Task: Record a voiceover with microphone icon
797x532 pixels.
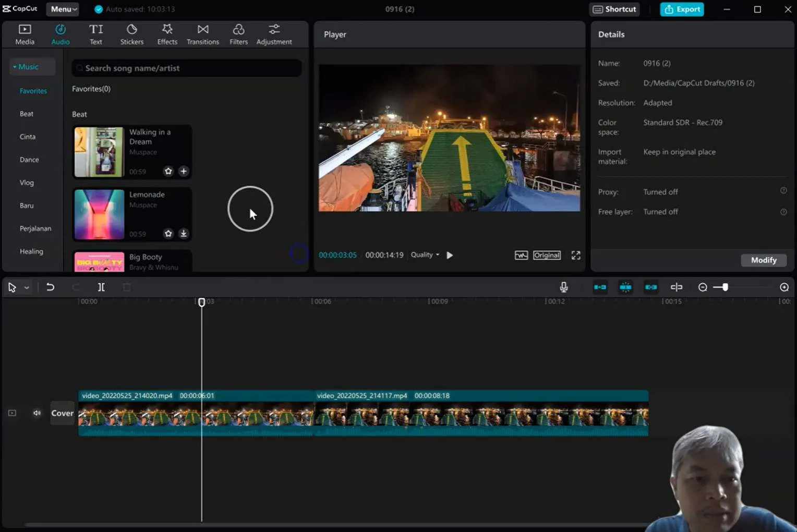Action: pos(563,287)
